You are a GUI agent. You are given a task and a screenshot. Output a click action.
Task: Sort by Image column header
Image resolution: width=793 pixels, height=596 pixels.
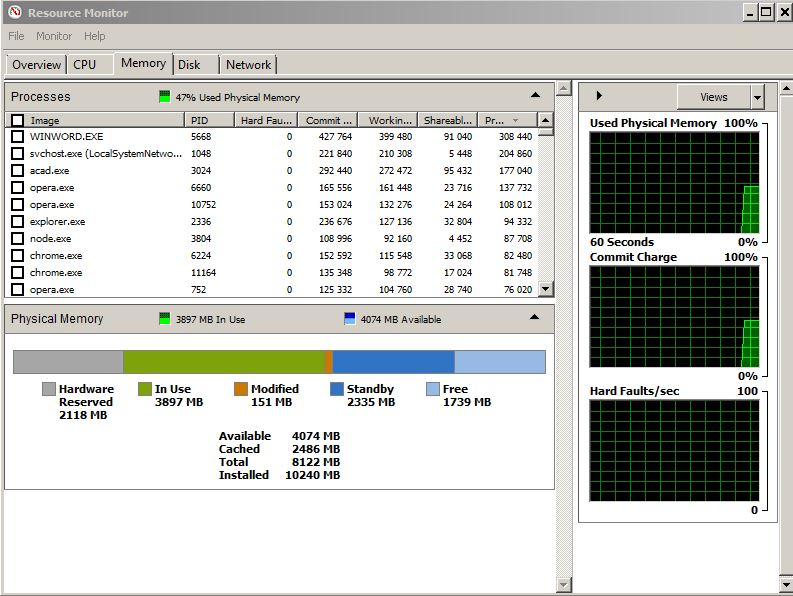coord(104,120)
